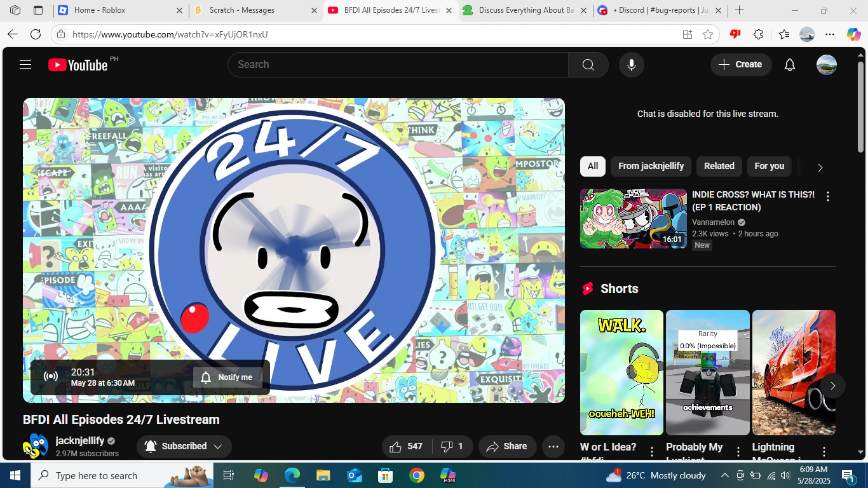Viewport: 868px width, 488px height.
Task: Click the YouTube logo to go home
Action: [76, 64]
